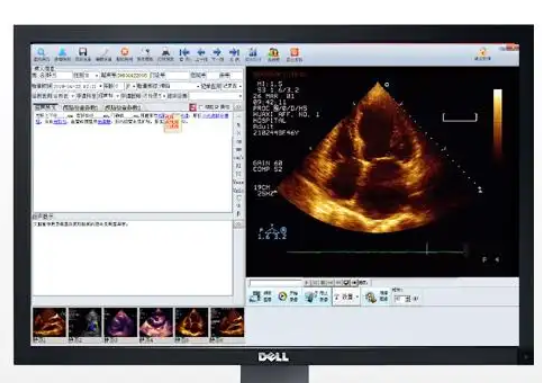
Task: Click the printer icon in top toolbar
Action: tap(166, 52)
